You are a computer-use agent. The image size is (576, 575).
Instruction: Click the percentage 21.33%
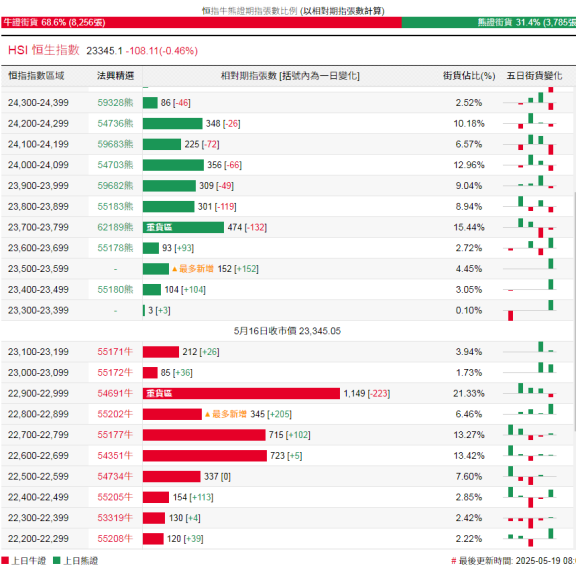(469, 393)
